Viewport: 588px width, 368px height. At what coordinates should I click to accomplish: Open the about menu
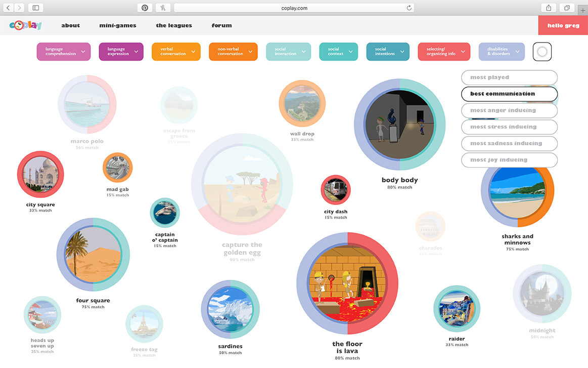coord(70,25)
